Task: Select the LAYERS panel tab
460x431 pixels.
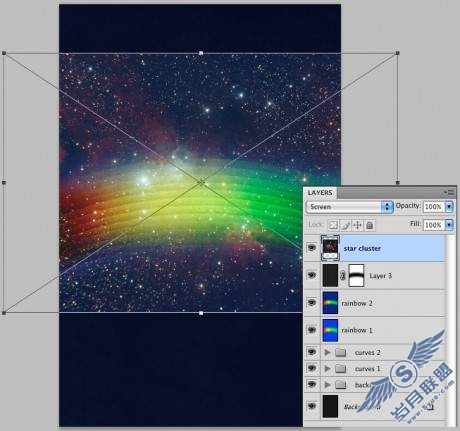Action: (x=320, y=193)
